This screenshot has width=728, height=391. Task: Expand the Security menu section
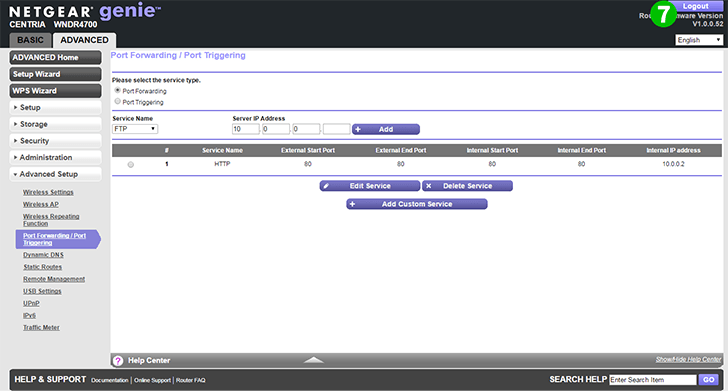[x=55, y=141]
